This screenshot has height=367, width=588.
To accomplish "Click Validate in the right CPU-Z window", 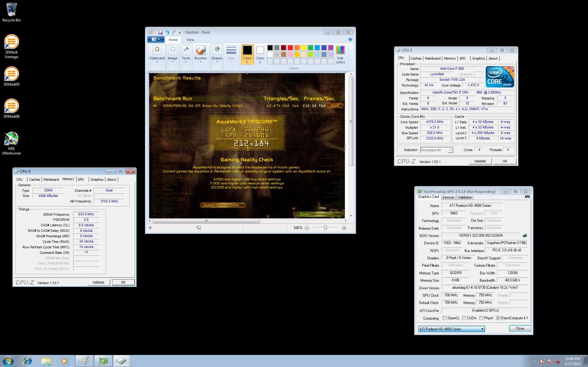I will click(x=480, y=161).
